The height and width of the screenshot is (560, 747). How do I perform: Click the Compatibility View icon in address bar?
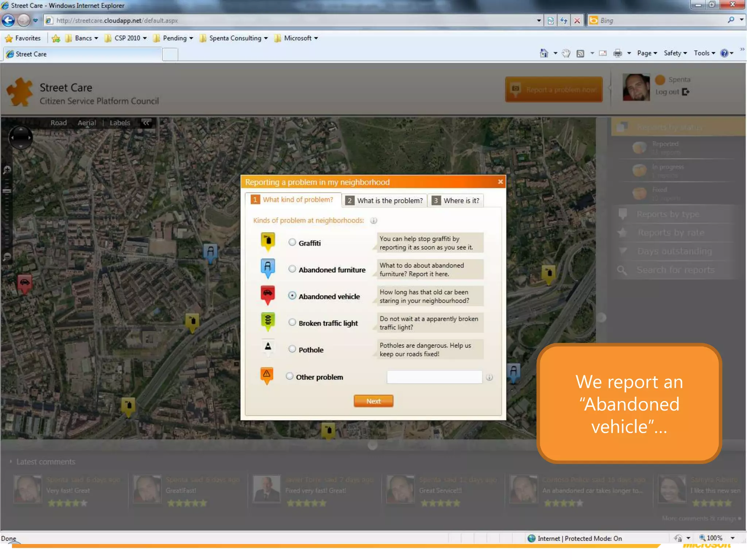(x=551, y=20)
